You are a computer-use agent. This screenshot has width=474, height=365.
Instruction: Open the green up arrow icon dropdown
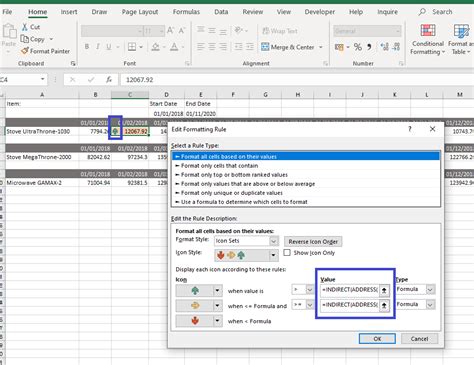point(217,291)
